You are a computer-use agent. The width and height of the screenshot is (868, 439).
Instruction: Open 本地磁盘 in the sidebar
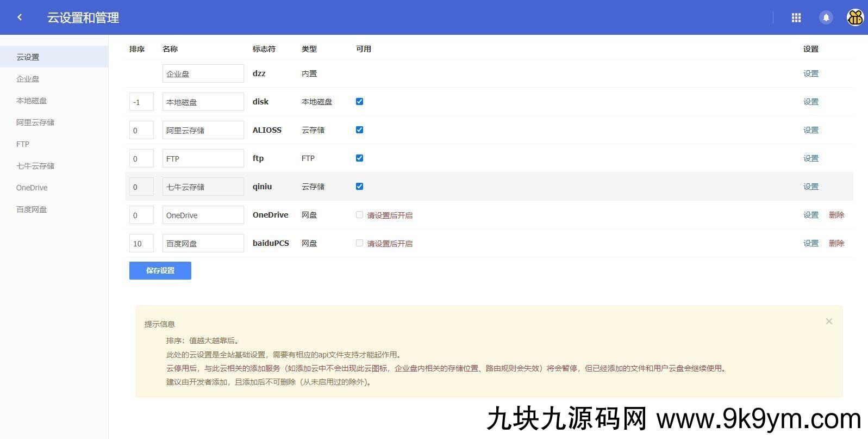pos(32,101)
